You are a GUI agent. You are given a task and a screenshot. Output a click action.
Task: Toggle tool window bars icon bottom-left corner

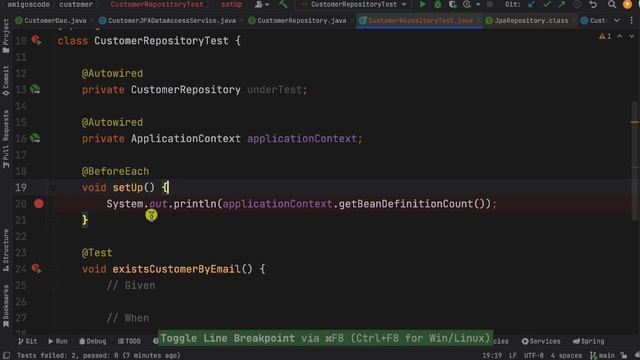click(x=7, y=356)
